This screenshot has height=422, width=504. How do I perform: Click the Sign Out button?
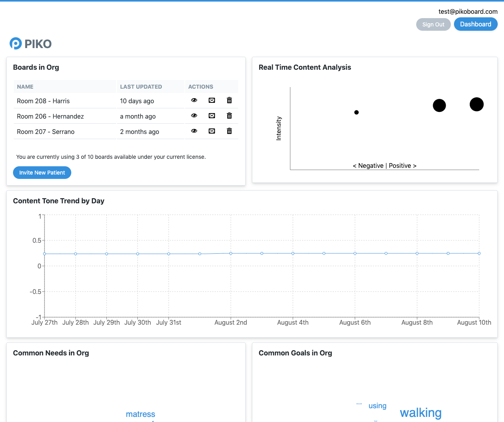433,24
